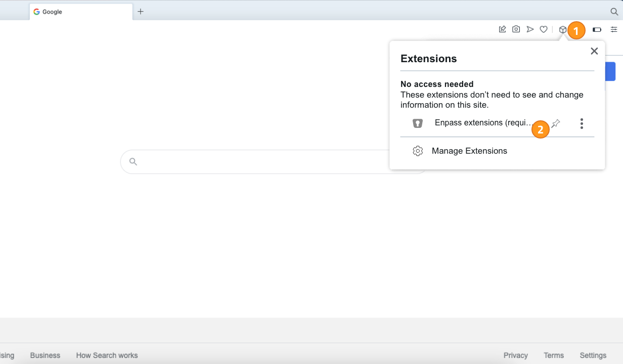Open more options for Enpass extension
The height and width of the screenshot is (364, 623).
[582, 123]
